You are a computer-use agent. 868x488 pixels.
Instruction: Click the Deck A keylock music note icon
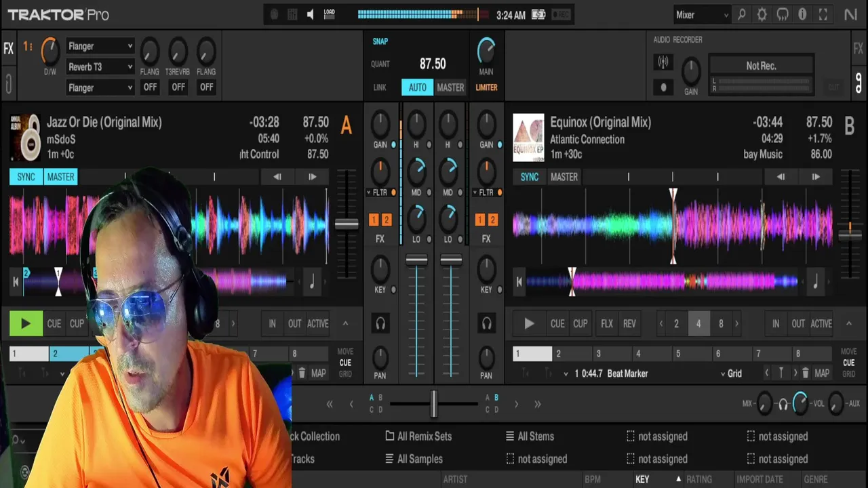(x=312, y=281)
